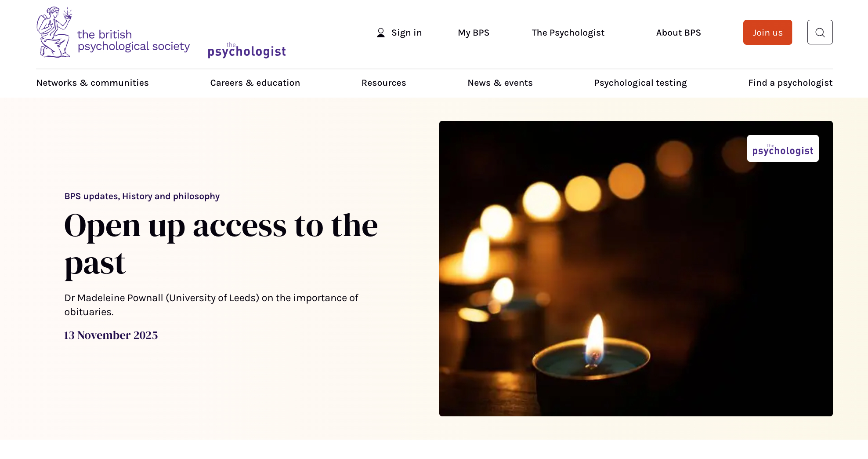Expand Networks & communities navigation
The height and width of the screenshot is (459, 868).
(x=93, y=83)
